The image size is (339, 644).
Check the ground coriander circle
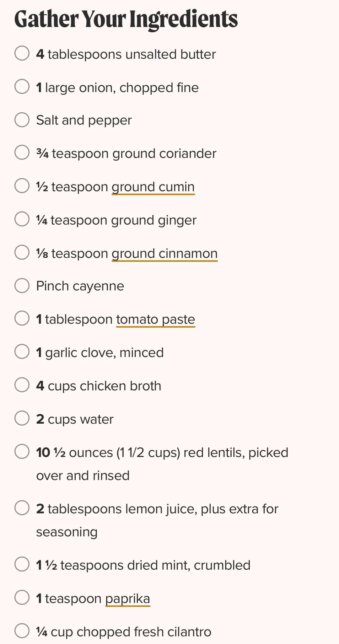[22, 153]
